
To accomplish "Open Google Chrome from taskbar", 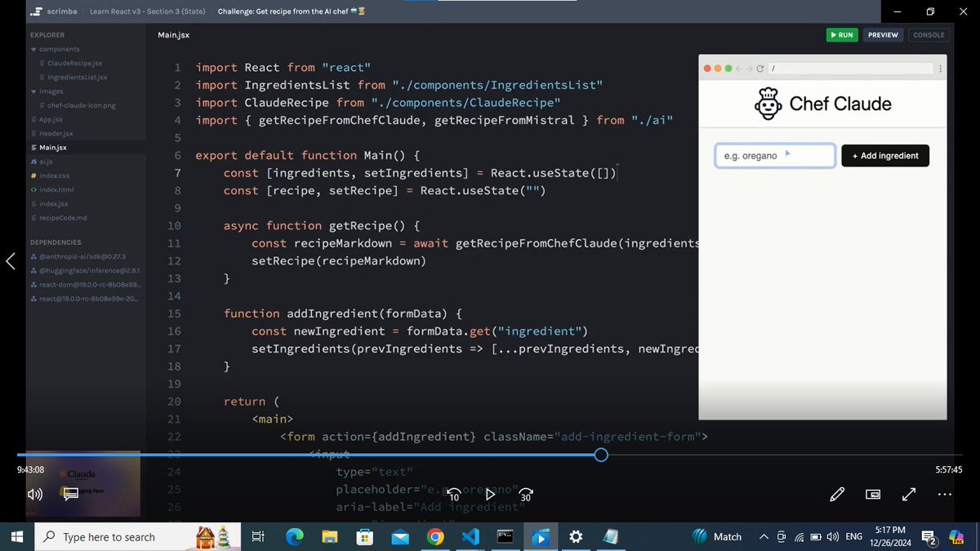I will [x=435, y=536].
